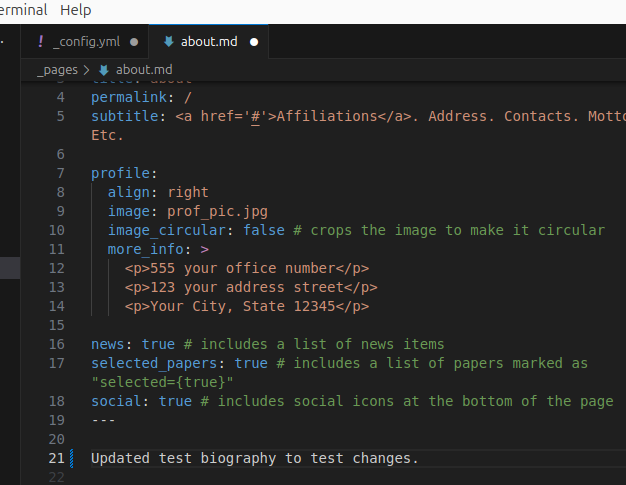Click unsaved dot on about.md tab
This screenshot has width=626, height=485.
tap(254, 42)
